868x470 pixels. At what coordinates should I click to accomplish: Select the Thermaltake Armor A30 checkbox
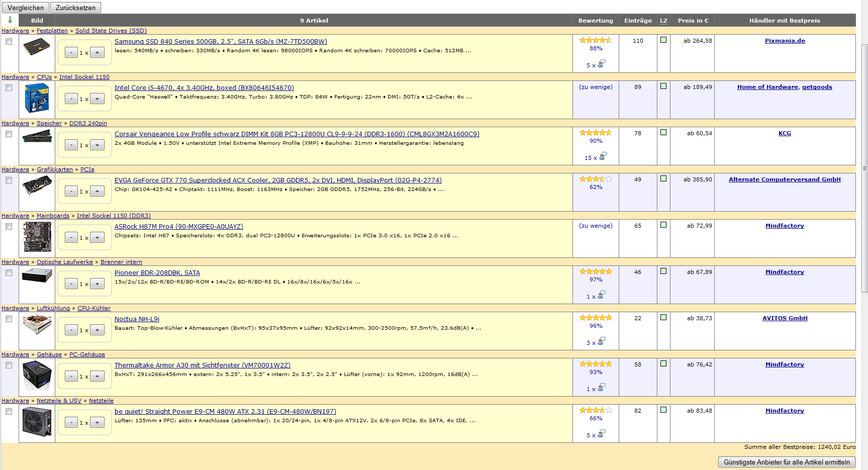point(9,365)
